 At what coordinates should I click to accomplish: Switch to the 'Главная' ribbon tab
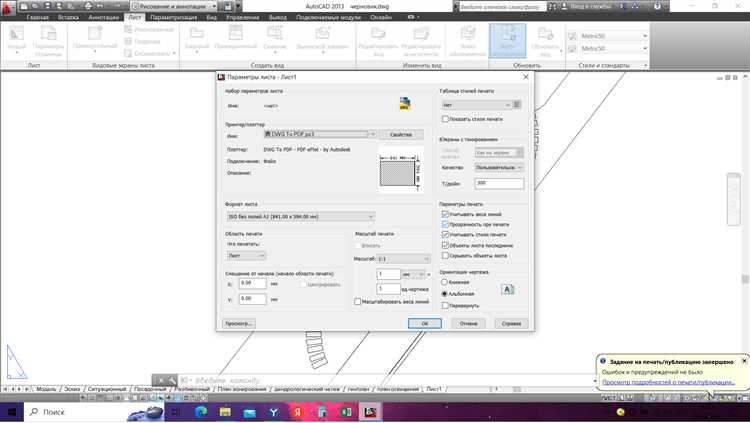pos(37,17)
